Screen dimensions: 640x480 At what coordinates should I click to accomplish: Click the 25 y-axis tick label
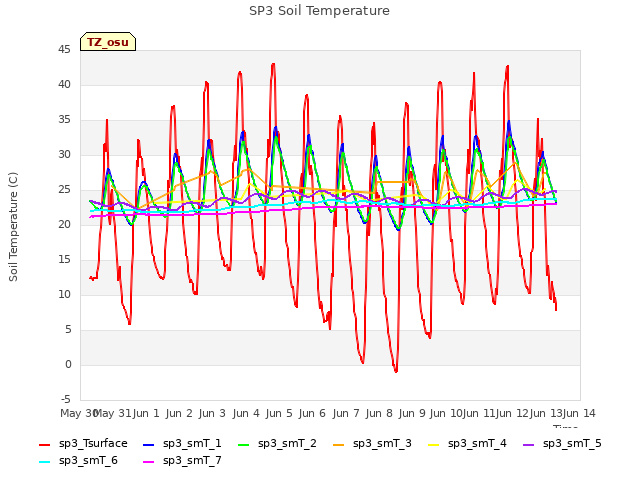coord(64,190)
